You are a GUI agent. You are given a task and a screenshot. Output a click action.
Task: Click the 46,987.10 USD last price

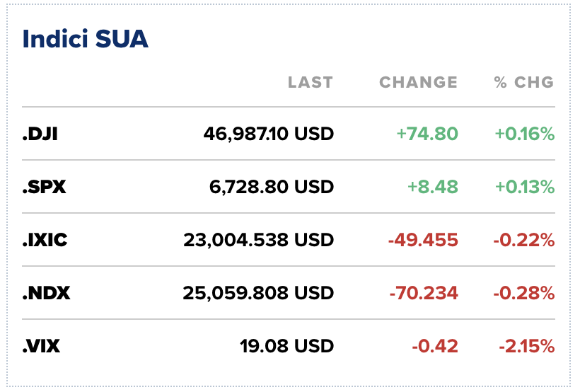tap(268, 133)
